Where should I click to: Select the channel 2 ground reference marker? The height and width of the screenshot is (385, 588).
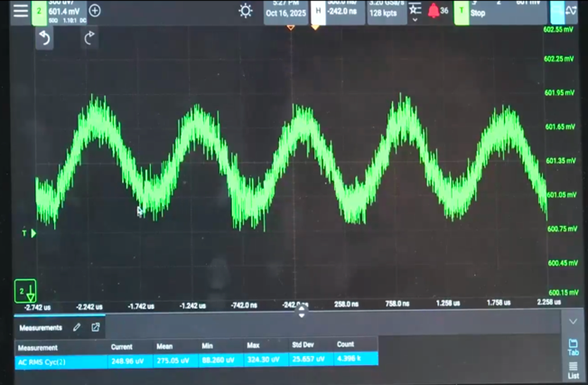(25, 291)
